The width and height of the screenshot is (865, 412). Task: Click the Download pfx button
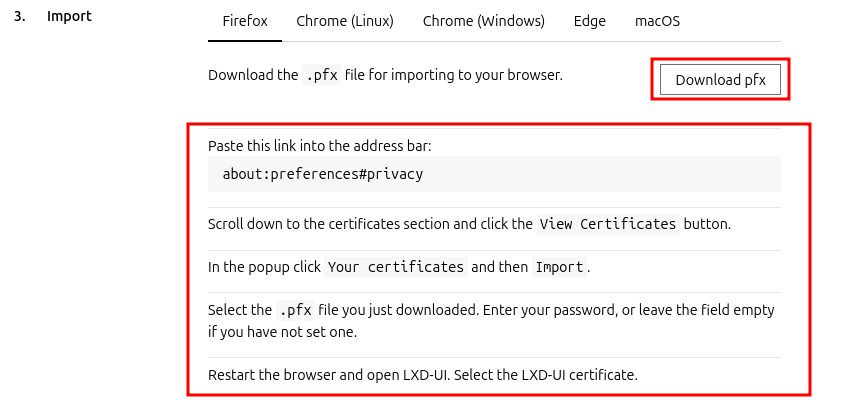720,79
